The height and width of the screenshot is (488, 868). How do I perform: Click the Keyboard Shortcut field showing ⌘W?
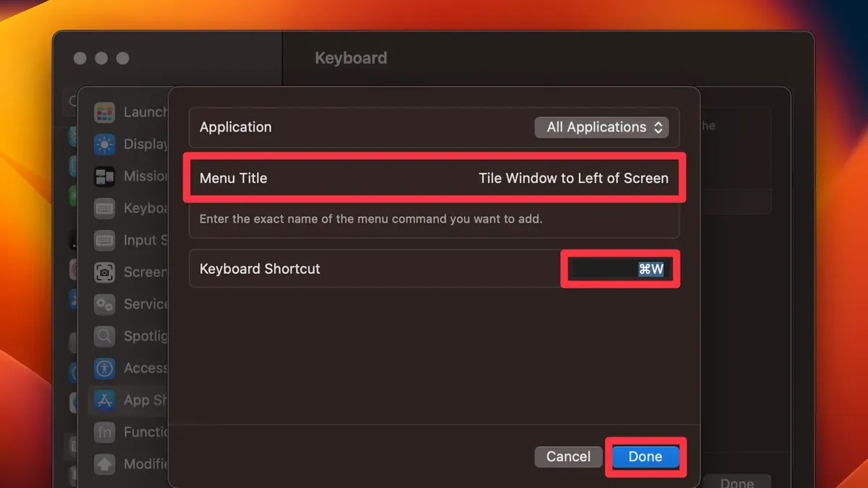pyautogui.click(x=620, y=270)
